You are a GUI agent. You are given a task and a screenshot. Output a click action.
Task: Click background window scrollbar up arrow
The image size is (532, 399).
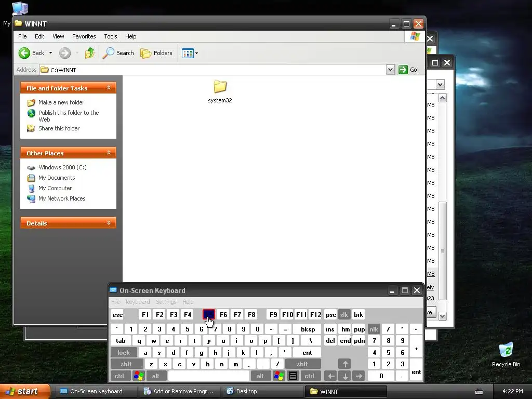(x=443, y=98)
